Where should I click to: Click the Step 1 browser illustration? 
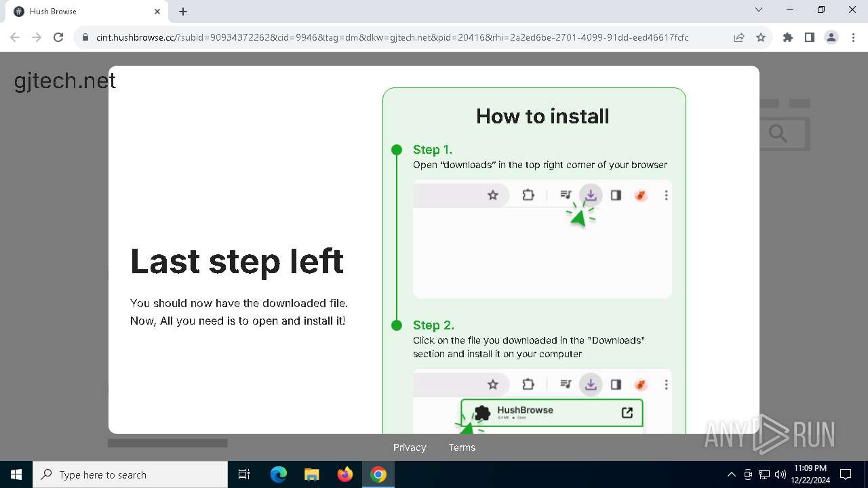click(542, 239)
